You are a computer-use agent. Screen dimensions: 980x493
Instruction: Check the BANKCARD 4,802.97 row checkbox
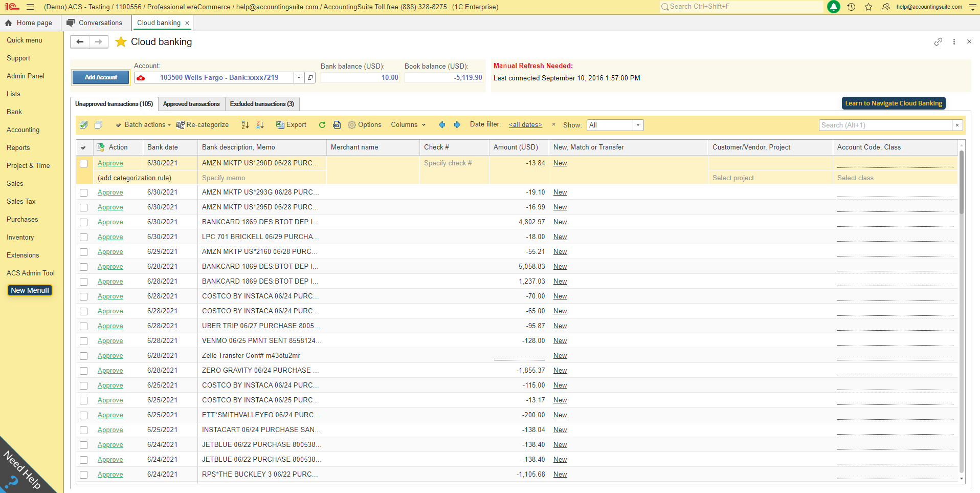click(x=84, y=222)
